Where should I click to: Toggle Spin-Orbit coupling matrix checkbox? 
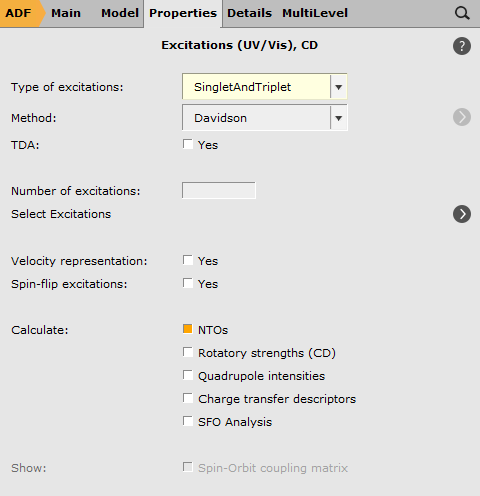coord(188,467)
